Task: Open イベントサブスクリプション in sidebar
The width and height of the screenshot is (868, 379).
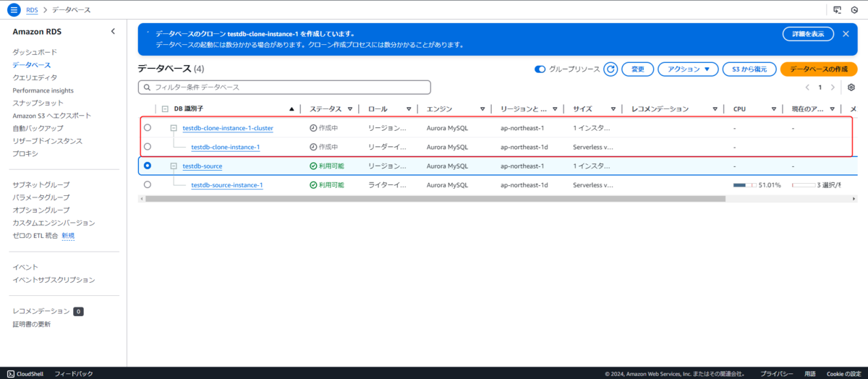Action: (x=54, y=279)
